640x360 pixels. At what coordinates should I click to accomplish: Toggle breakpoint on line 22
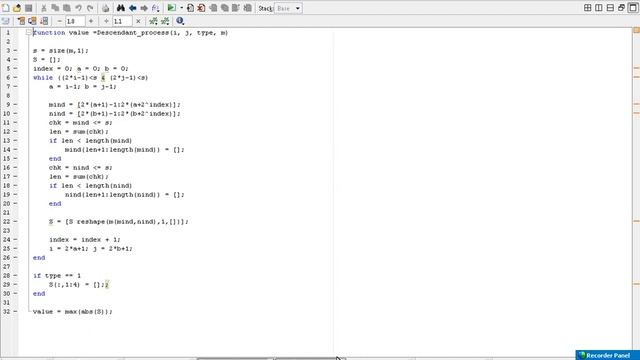[15, 221]
